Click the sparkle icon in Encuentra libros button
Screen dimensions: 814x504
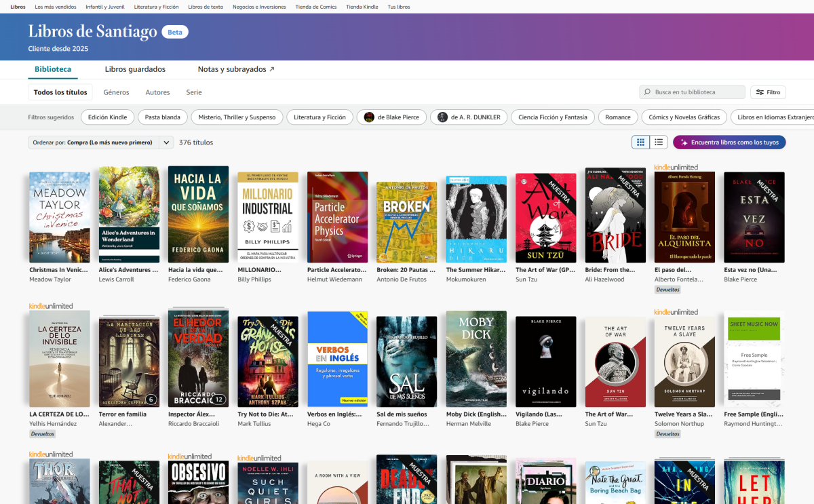pyautogui.click(x=684, y=142)
